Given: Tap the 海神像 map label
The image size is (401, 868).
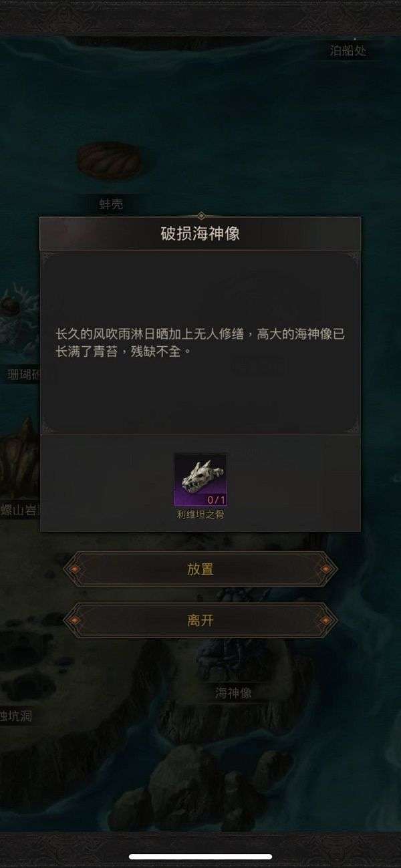Looking at the screenshot, I should 233,693.
